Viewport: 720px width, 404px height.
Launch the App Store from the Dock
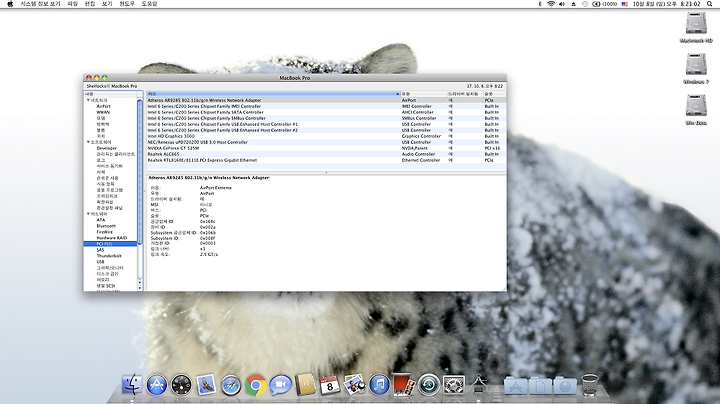[x=157, y=385]
